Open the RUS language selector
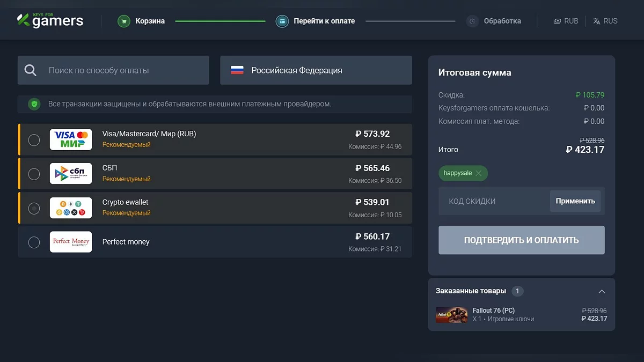 (x=605, y=21)
